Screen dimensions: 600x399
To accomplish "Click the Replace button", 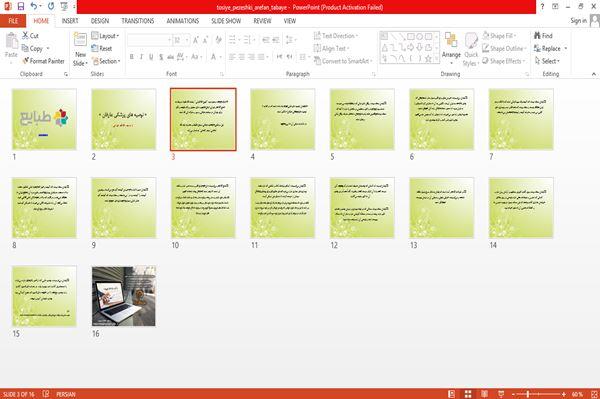I will tap(551, 48).
